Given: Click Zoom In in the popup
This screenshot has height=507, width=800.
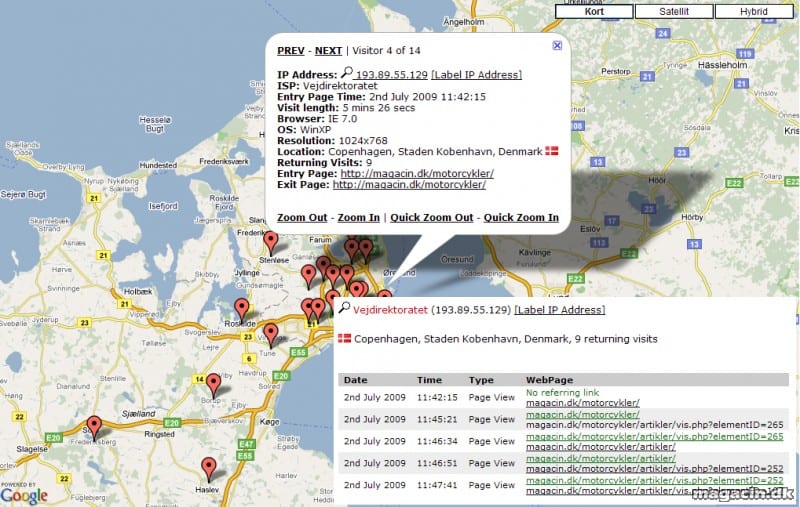Looking at the screenshot, I should coord(359,218).
